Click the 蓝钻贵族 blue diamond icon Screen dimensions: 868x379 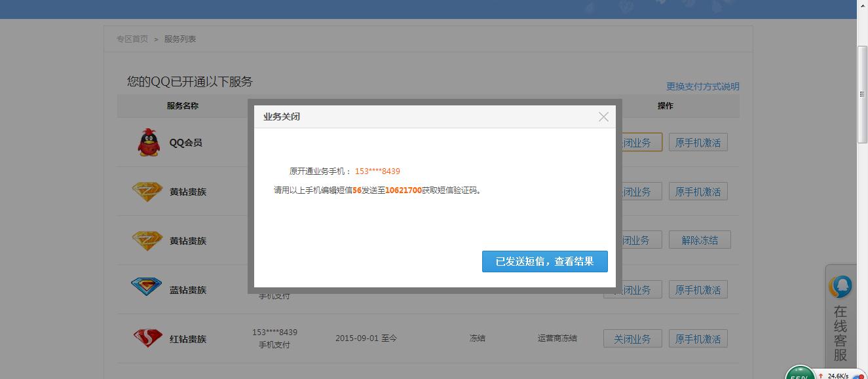coord(147,287)
